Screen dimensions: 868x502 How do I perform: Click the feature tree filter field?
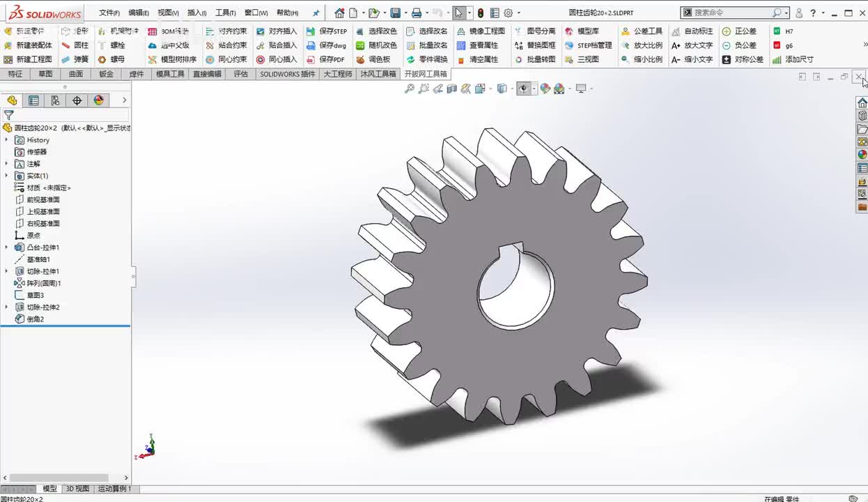[x=72, y=115]
